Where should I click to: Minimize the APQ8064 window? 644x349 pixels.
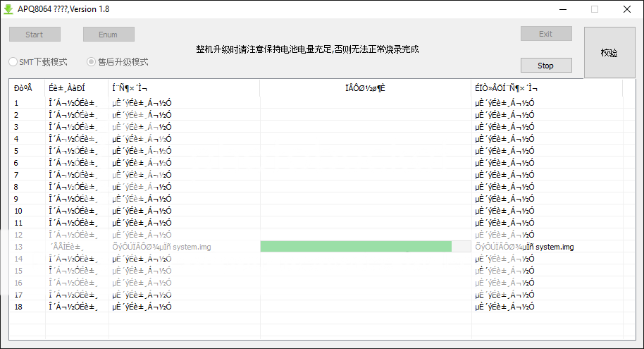562,9
